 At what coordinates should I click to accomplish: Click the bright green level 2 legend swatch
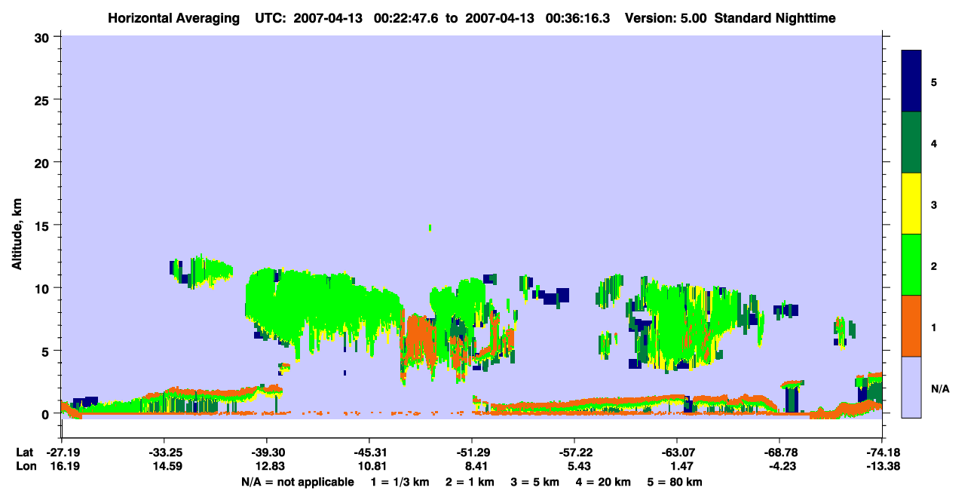click(911, 265)
